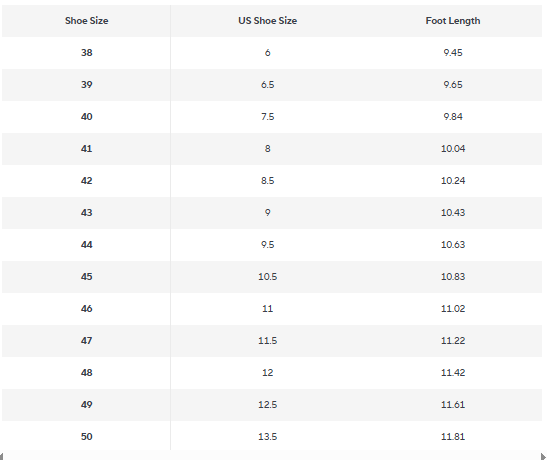The width and height of the screenshot is (547, 460).
Task: Click foot length 10.04 value
Action: (x=453, y=149)
